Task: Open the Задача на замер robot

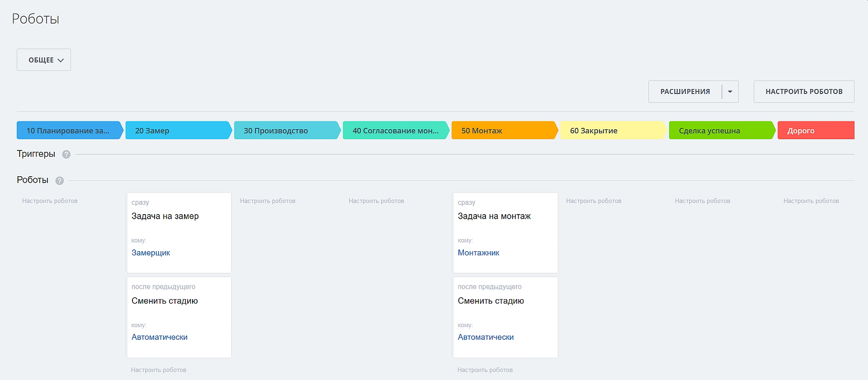Action: pyautogui.click(x=165, y=216)
